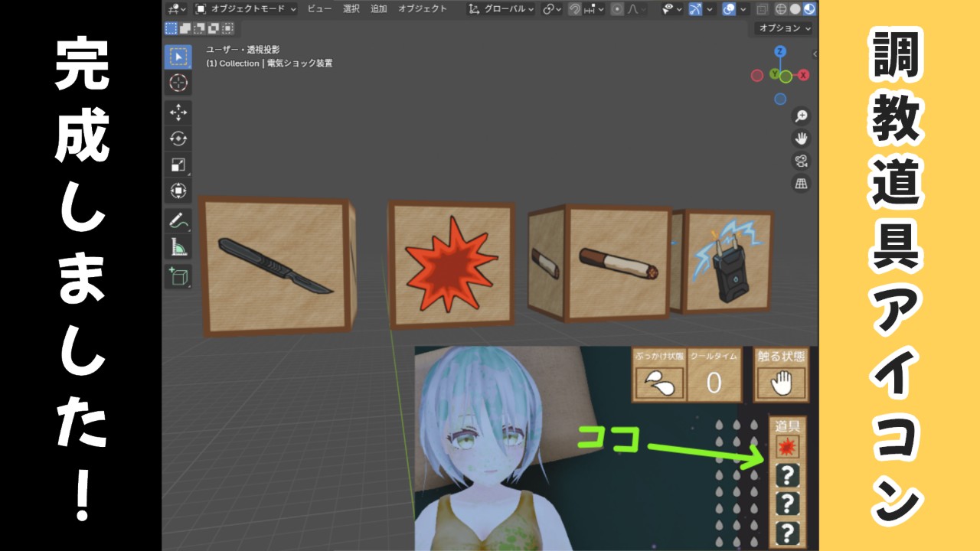Image resolution: width=980 pixels, height=551 pixels.
Task: Click the magnifier zoom icon in the viewport
Action: coord(801,116)
